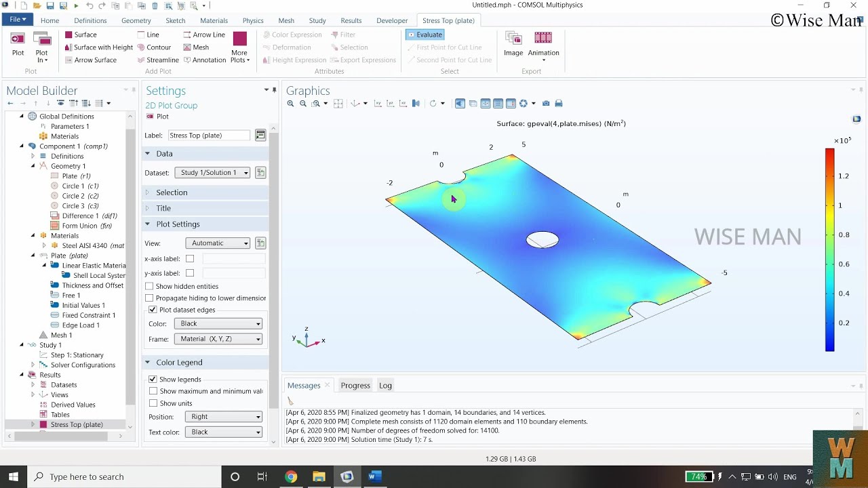Open the File menu
Screen dimensions: 868x488
point(18,20)
